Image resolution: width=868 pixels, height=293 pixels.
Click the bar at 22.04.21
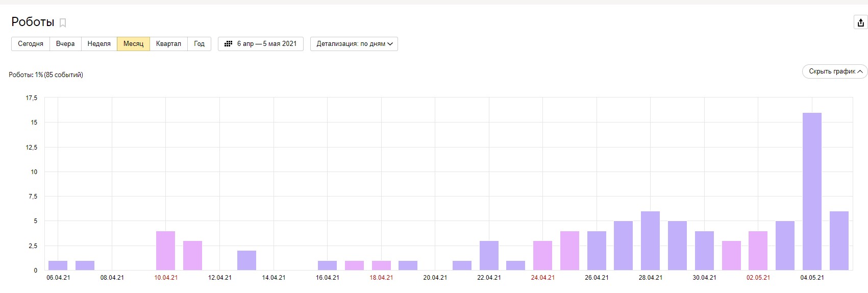tap(489, 255)
